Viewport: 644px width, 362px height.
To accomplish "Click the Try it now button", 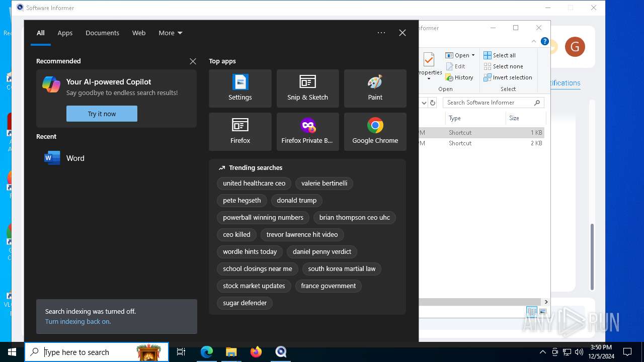I will 102,114.
